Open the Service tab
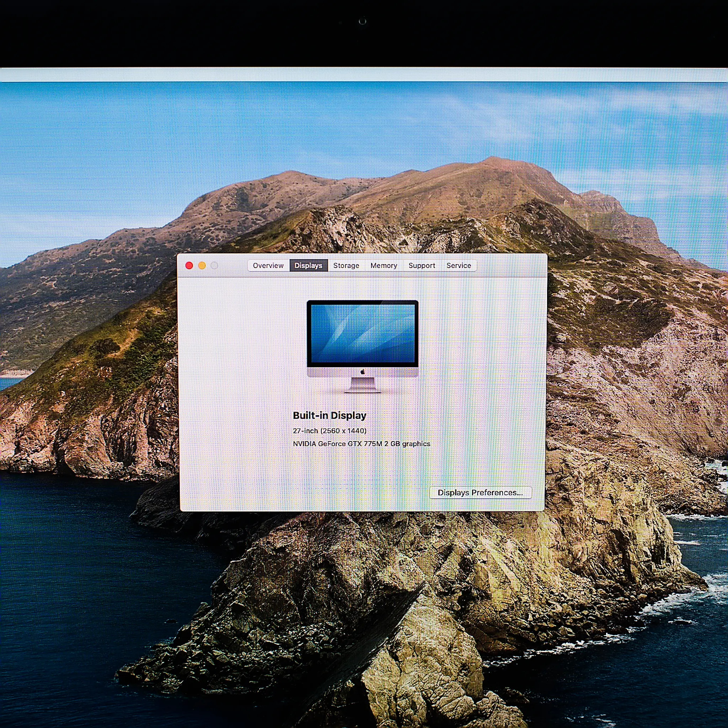 pyautogui.click(x=459, y=266)
